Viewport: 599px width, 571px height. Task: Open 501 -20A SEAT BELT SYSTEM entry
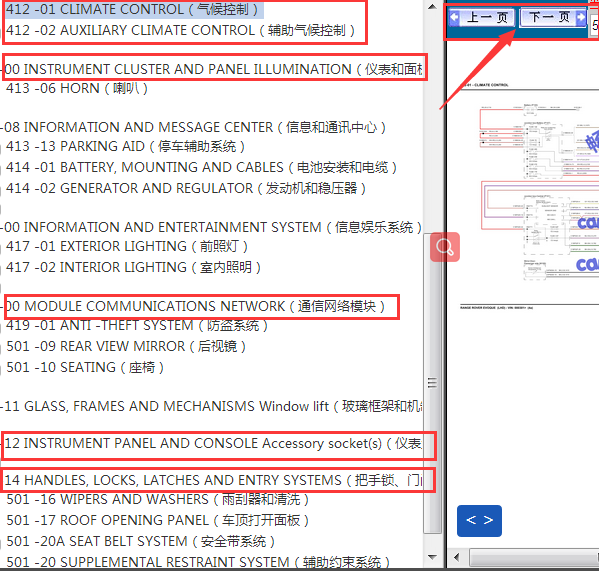141,541
